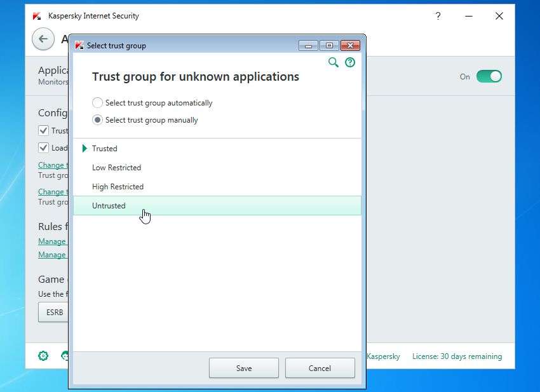Click the green triangle marker beside Trusted
The image size is (540, 392).
84,149
